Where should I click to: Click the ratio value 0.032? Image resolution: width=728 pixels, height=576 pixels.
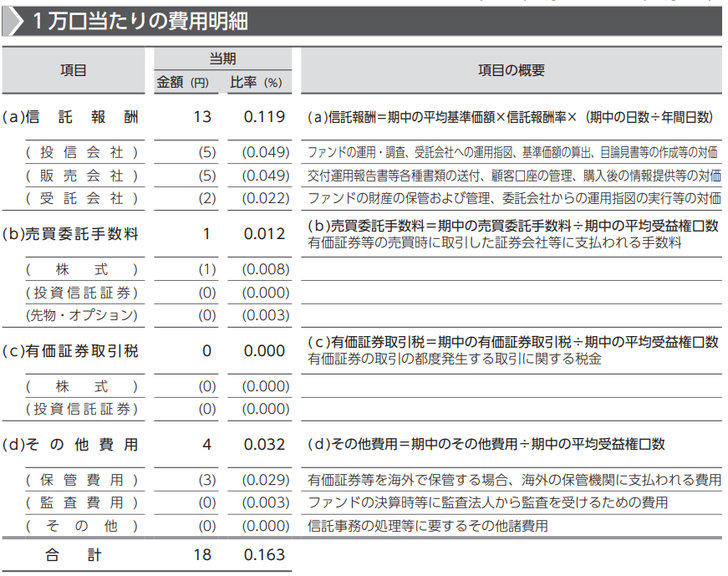point(264,445)
